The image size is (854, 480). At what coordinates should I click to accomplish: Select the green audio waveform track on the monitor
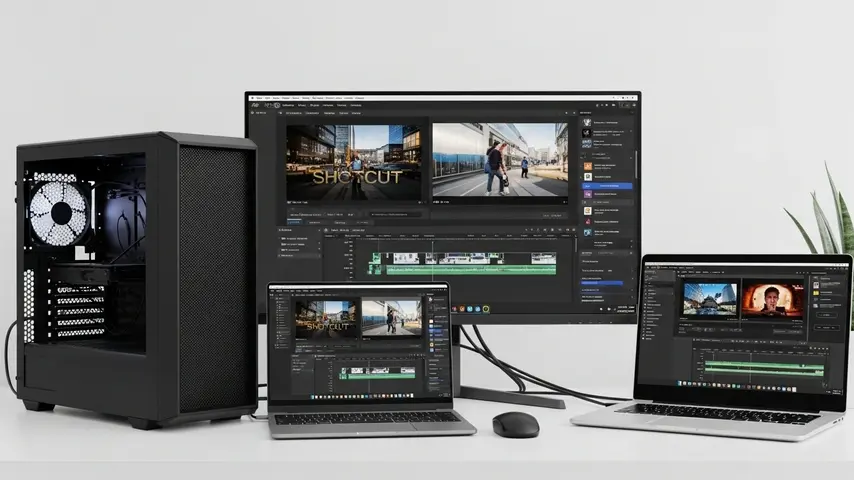471,270
